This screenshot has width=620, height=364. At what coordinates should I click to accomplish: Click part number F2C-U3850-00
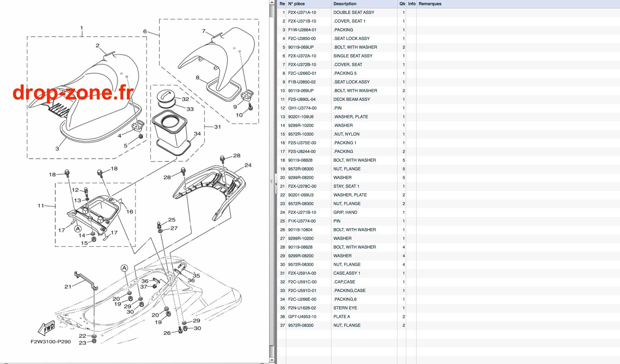coord(302,39)
